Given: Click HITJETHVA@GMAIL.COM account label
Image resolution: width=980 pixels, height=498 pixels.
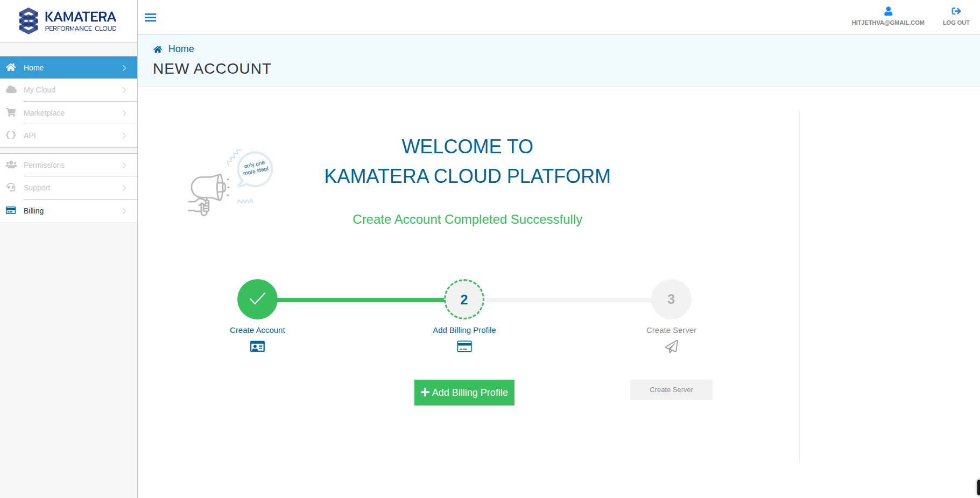Looking at the screenshot, I should pyautogui.click(x=888, y=23).
